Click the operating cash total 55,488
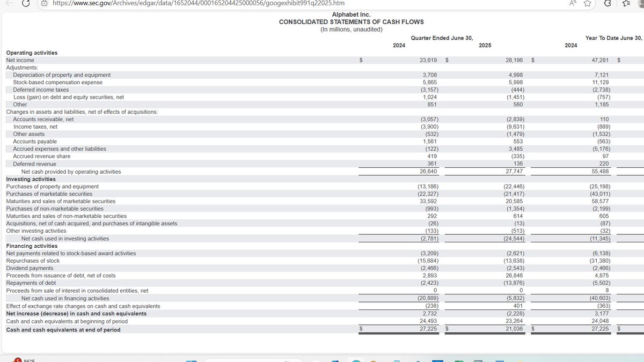Screen dimensions: 644x362 [x=600, y=172]
